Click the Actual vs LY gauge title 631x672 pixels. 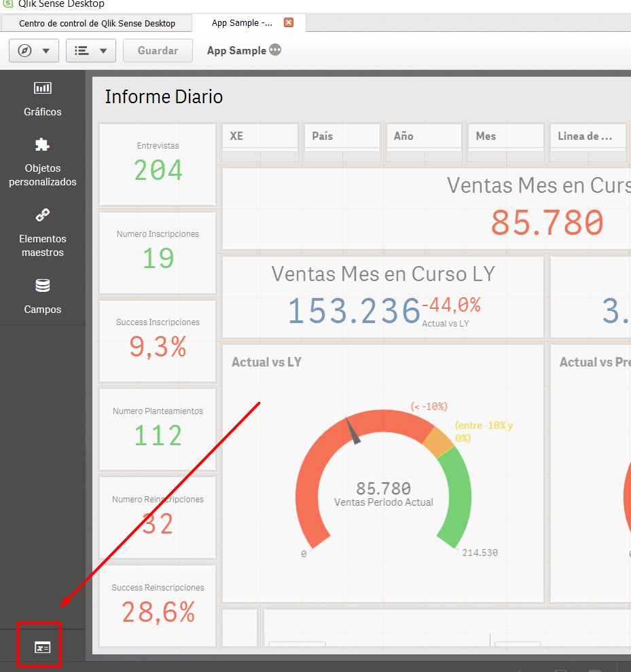coord(266,362)
